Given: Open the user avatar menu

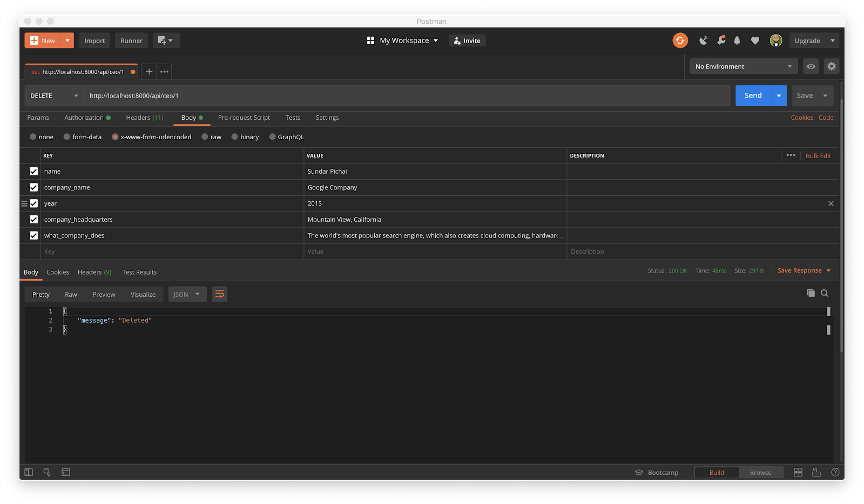Looking at the screenshot, I should [x=776, y=40].
